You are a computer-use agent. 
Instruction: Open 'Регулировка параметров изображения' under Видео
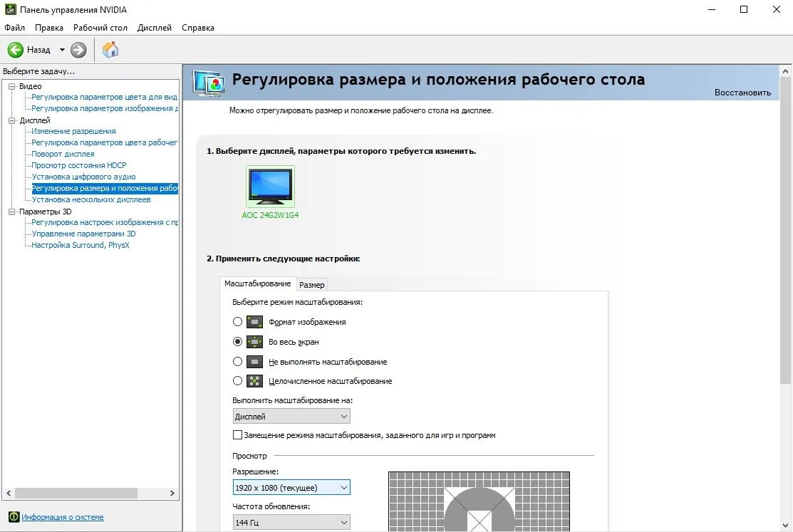(104, 108)
